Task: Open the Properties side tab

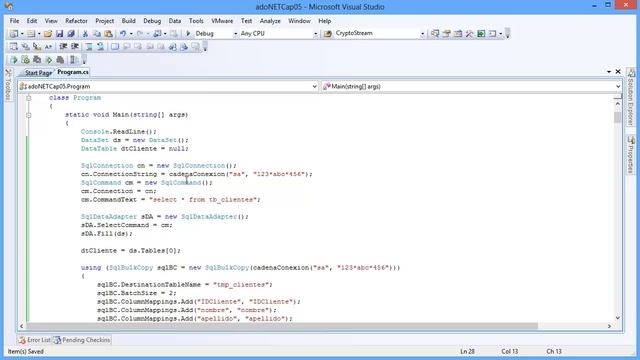Action: pos(631,155)
